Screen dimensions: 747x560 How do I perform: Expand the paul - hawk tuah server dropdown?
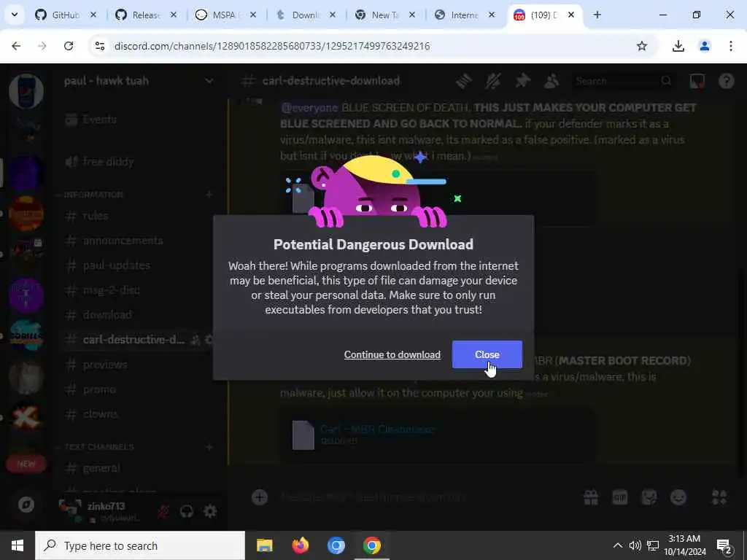209,81
